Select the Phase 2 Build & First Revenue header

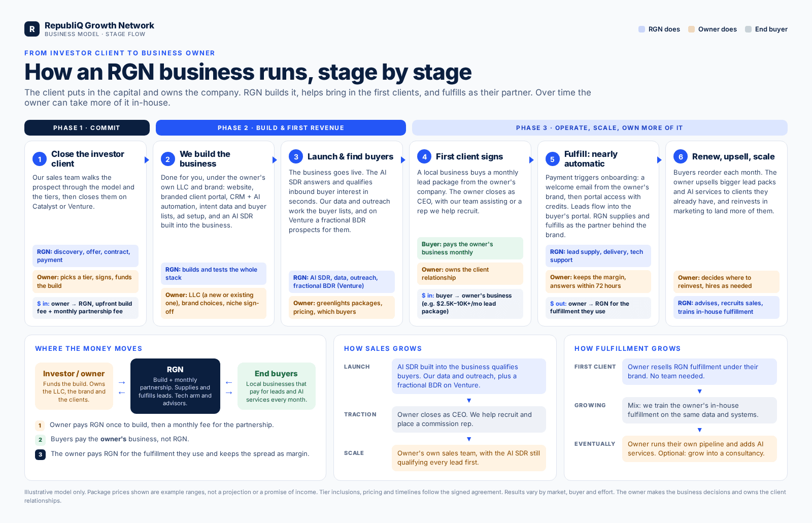(281, 128)
